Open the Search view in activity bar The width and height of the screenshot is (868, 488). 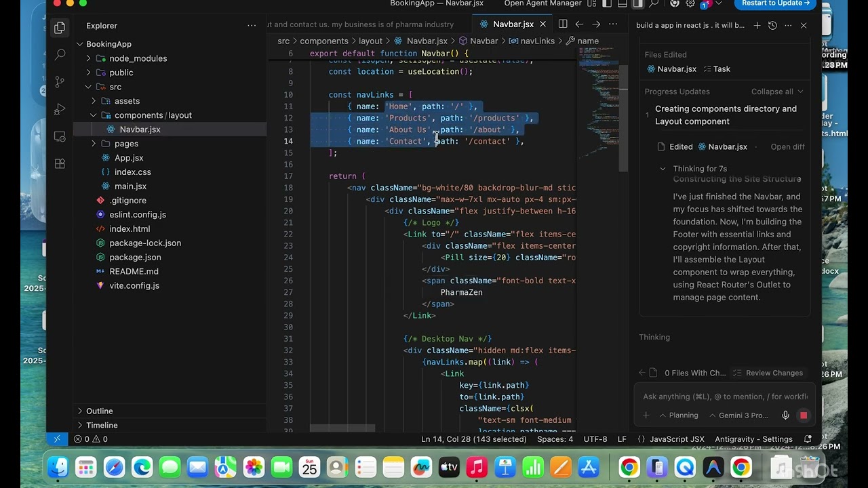click(60, 55)
